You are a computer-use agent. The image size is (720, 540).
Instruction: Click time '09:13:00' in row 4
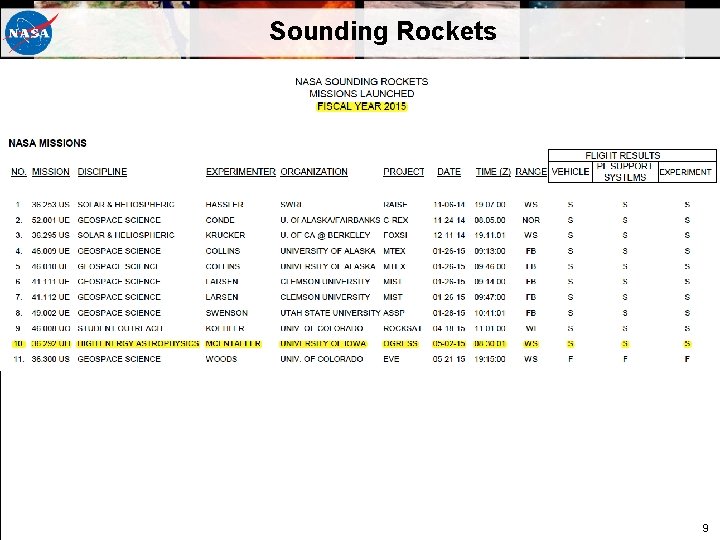coord(490,251)
